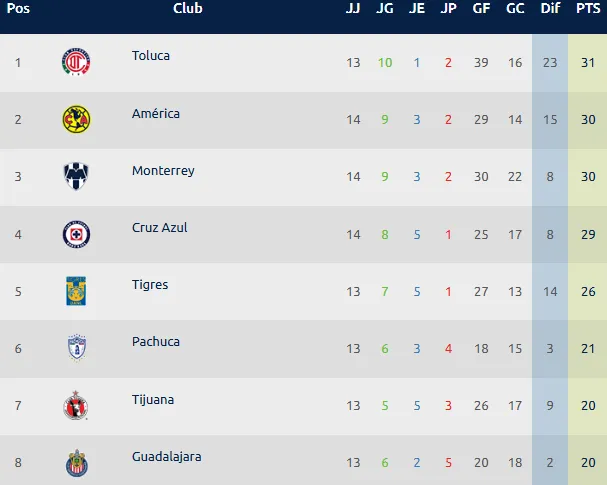Click the Dif column header

click(550, 9)
